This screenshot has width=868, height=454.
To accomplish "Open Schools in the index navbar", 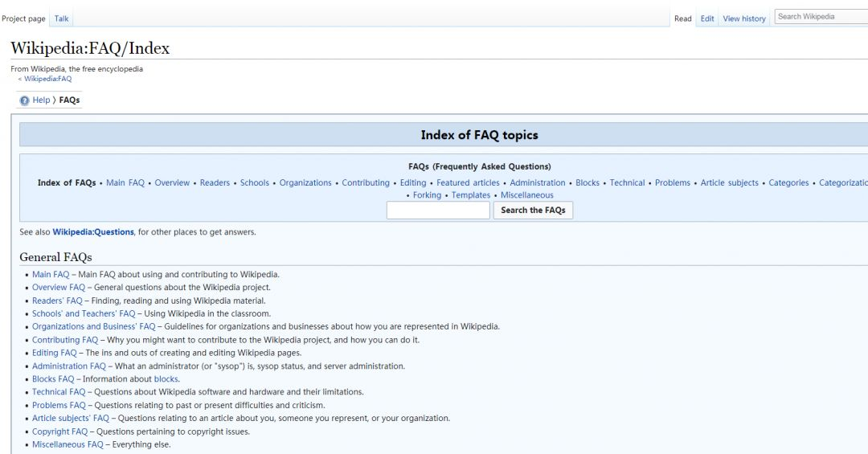I will [255, 182].
